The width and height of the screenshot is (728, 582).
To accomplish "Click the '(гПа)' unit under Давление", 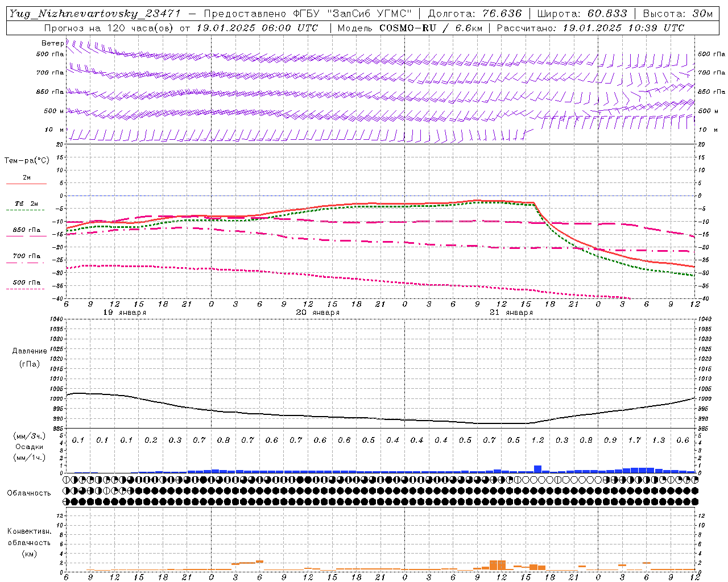I will [30, 364].
